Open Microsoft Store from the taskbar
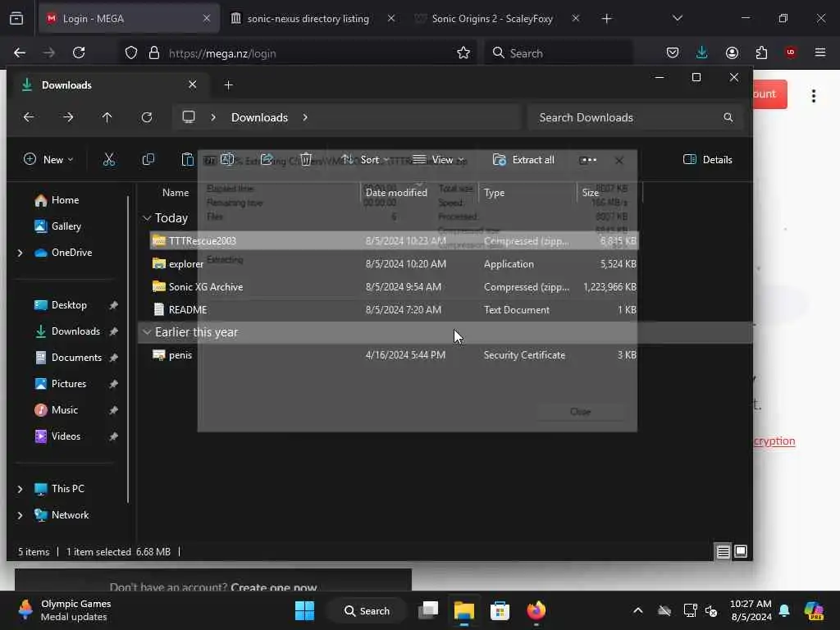840x630 pixels. [500, 610]
